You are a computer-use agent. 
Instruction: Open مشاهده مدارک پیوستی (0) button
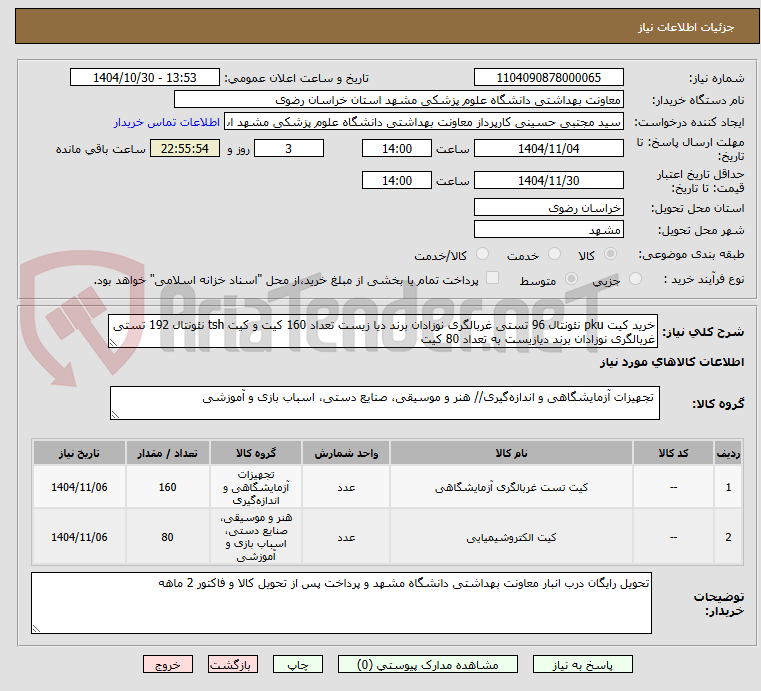click(x=428, y=664)
